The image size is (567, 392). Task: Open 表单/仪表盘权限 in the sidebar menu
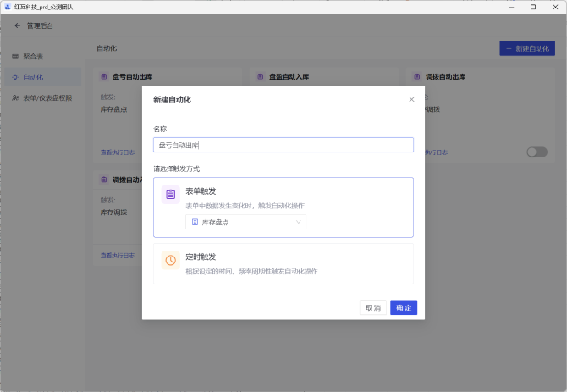pos(47,97)
